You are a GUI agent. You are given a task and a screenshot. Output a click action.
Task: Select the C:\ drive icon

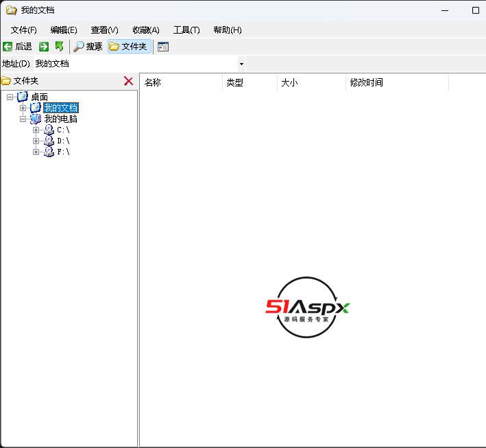tap(49, 130)
